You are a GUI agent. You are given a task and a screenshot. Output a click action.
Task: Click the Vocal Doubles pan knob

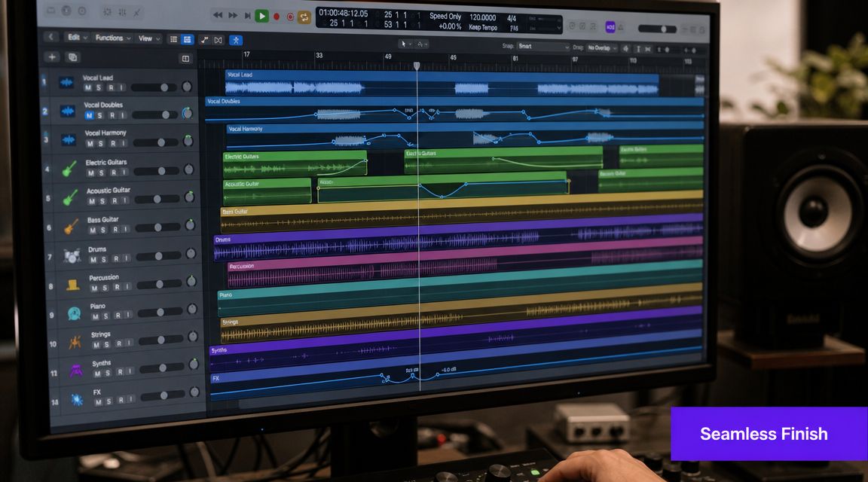click(x=187, y=114)
